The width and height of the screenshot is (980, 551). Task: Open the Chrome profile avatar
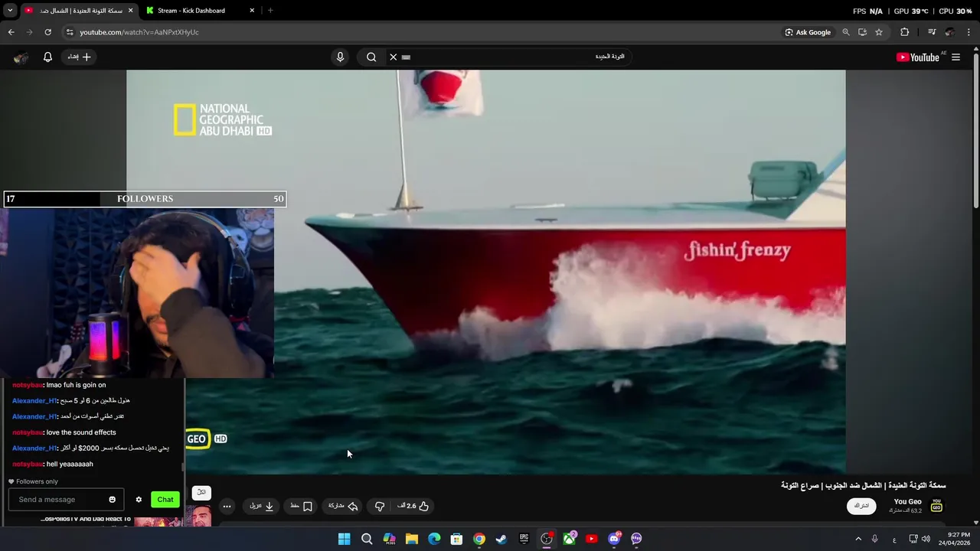(950, 32)
